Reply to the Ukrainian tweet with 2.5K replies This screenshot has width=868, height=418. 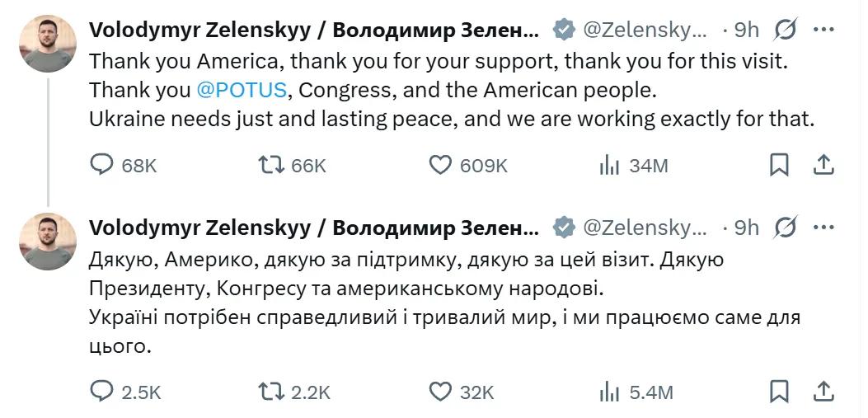[101, 392]
